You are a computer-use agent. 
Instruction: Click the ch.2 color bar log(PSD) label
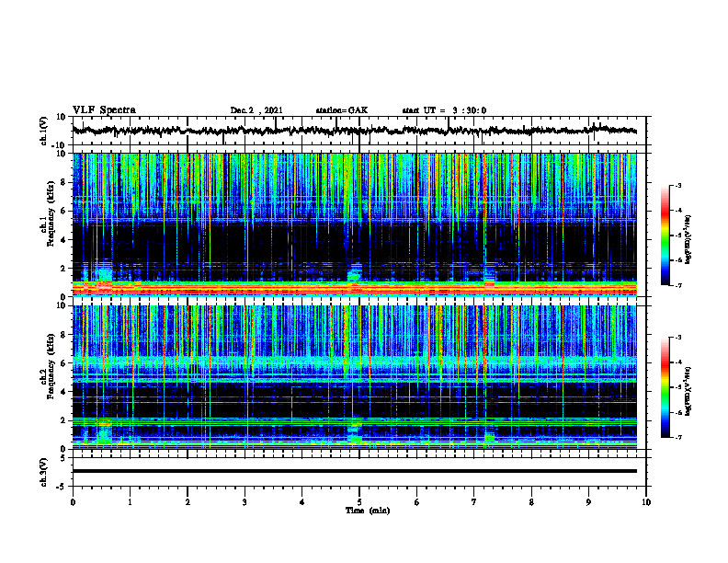pos(688,391)
